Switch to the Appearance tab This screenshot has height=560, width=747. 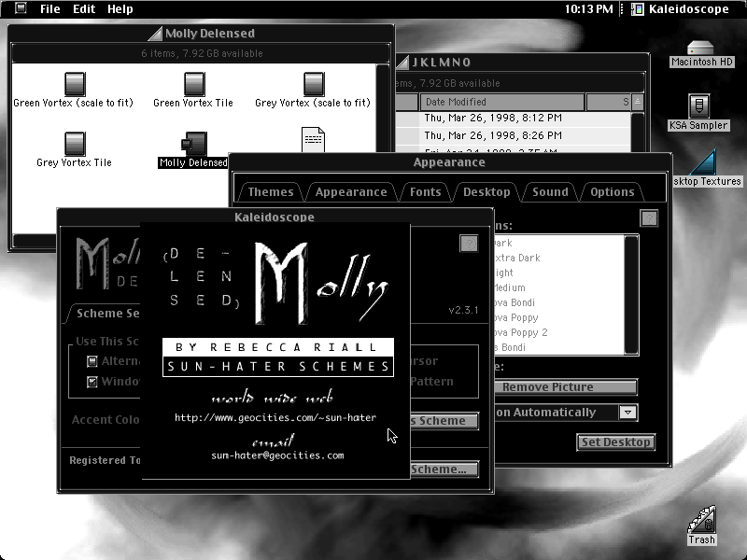tap(351, 192)
